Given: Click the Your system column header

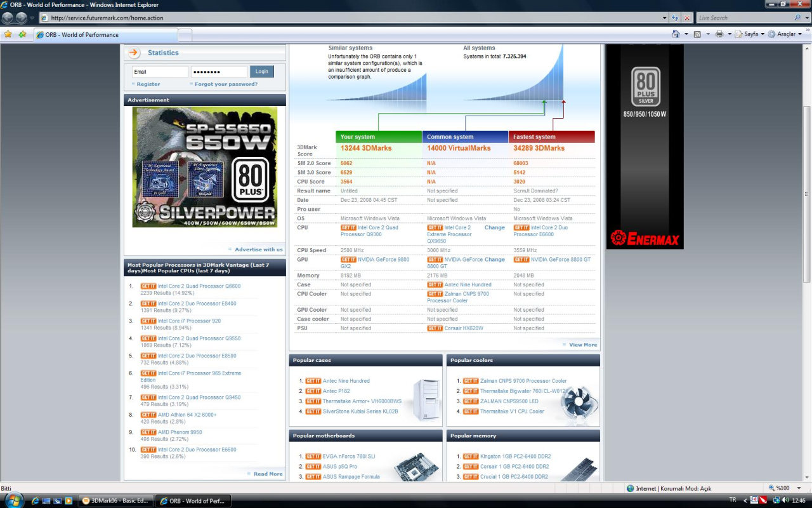Looking at the screenshot, I should click(379, 137).
